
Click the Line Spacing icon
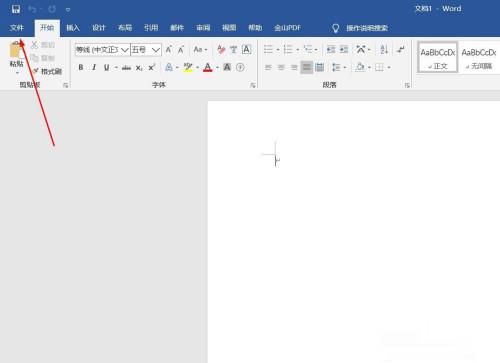tap(336, 68)
